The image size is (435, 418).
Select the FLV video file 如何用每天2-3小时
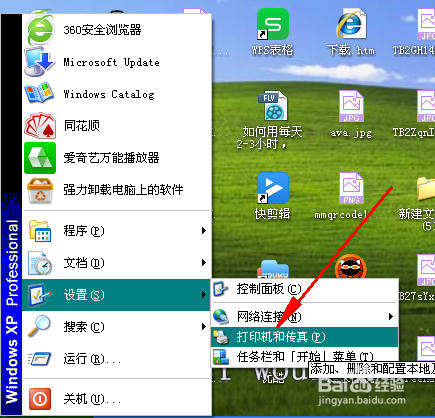point(273,106)
